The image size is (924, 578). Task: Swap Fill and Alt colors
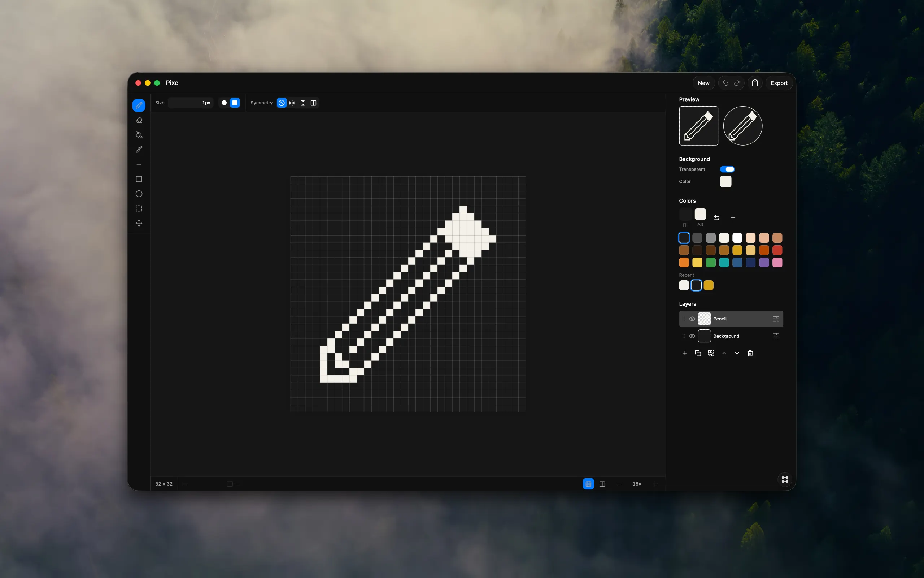717,218
